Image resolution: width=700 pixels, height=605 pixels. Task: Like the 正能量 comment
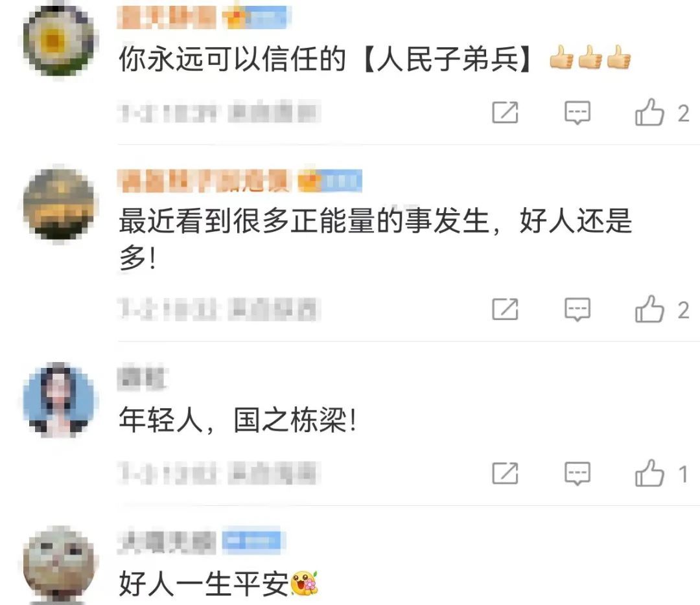649,308
